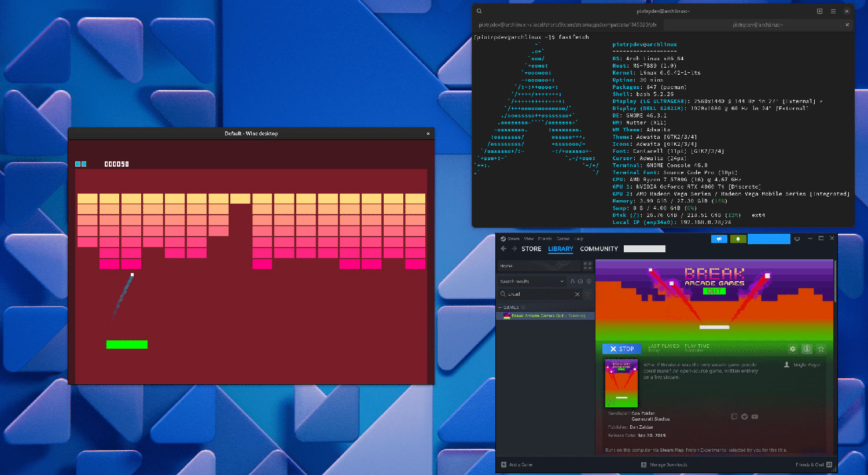Open the Friends menu in Steam

tap(545, 238)
